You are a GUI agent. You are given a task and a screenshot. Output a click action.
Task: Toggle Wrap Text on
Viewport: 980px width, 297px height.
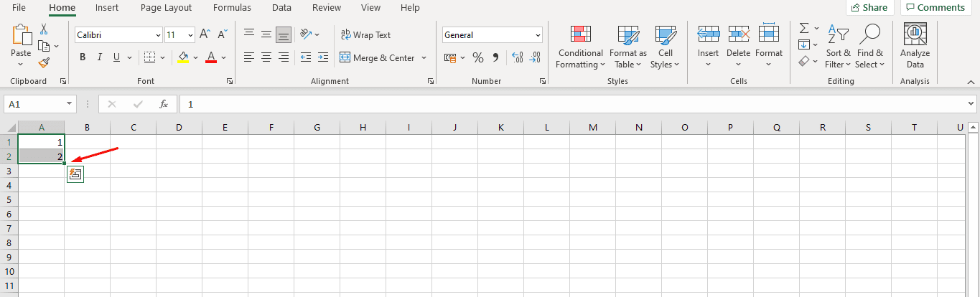pyautogui.click(x=365, y=34)
